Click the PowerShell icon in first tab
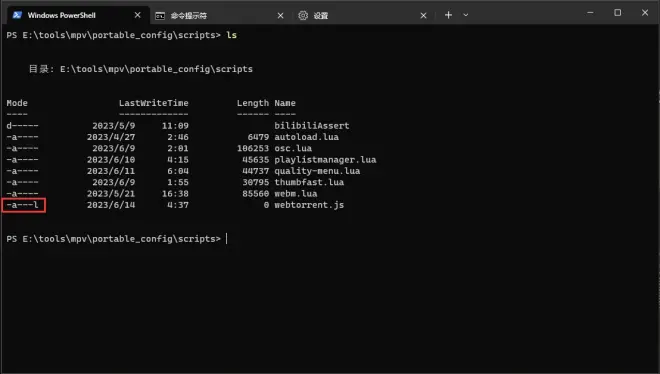The image size is (660, 374). 17,15
